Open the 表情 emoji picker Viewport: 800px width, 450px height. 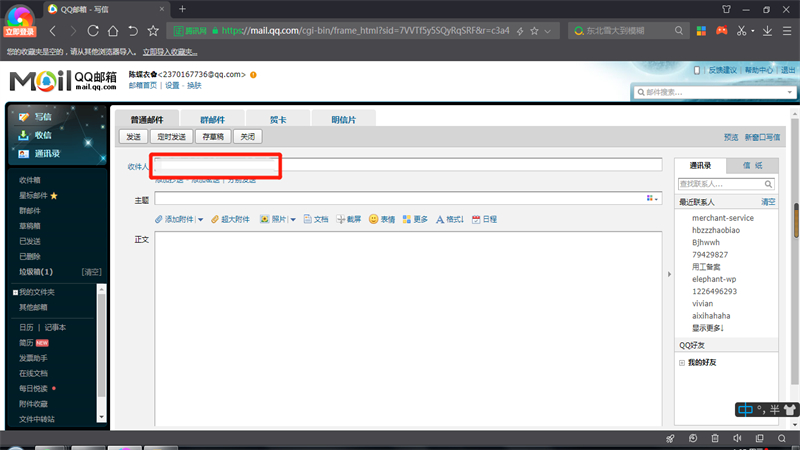(x=373, y=219)
